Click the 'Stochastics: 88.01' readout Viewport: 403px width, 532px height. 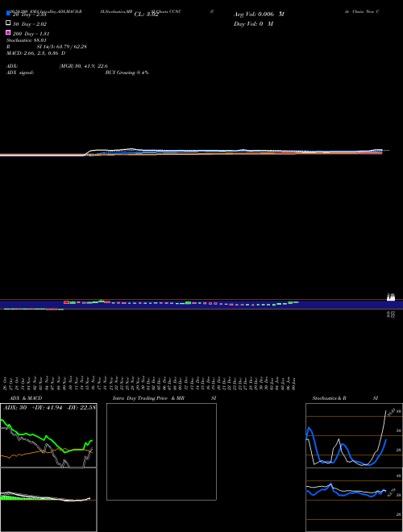(26, 40)
